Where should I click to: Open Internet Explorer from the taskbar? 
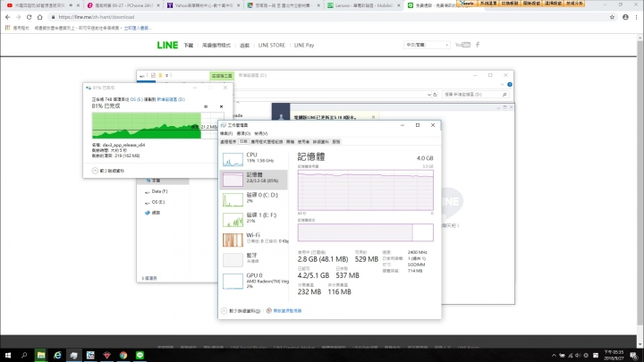coord(57,356)
